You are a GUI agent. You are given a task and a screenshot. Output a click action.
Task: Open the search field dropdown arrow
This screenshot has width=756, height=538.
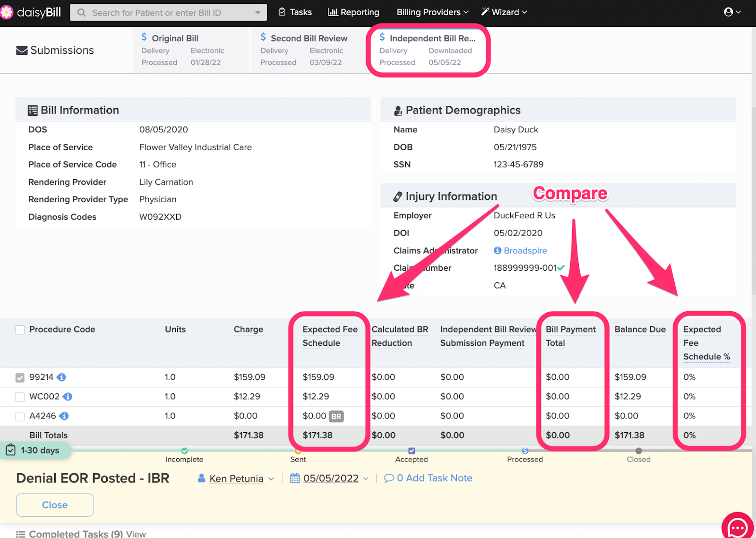[258, 13]
